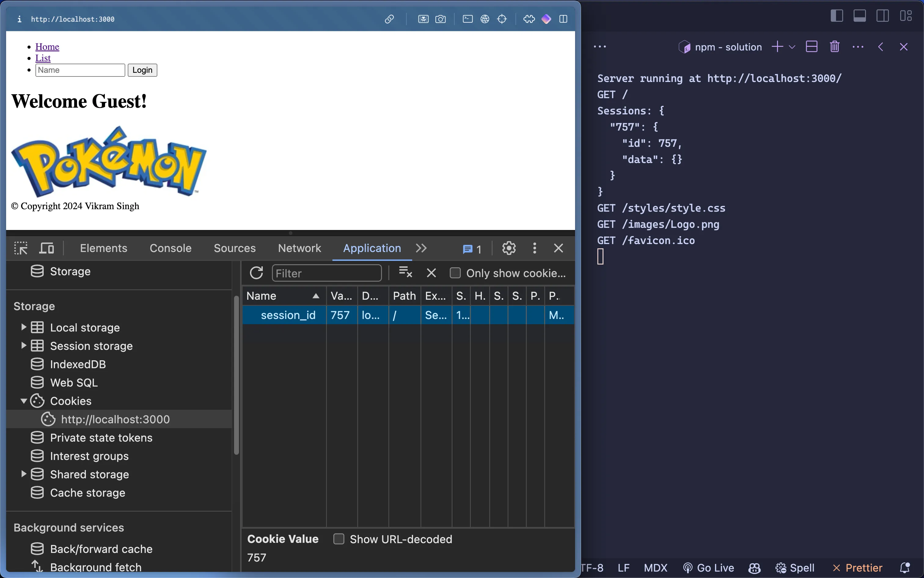This screenshot has width=924, height=578.
Task: Kill terminal with trash icon
Action: (x=835, y=46)
